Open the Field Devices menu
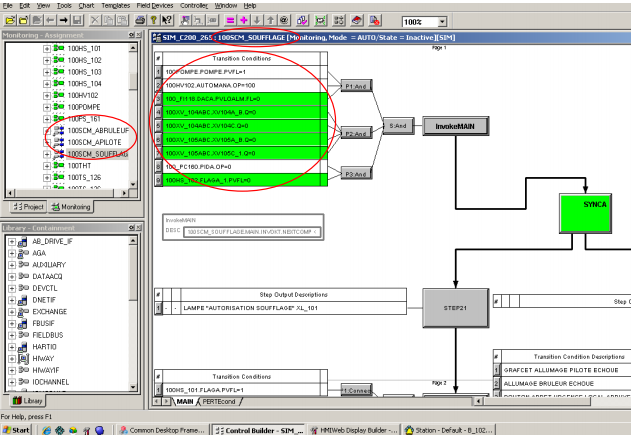The height and width of the screenshot is (435, 631). pos(155,6)
